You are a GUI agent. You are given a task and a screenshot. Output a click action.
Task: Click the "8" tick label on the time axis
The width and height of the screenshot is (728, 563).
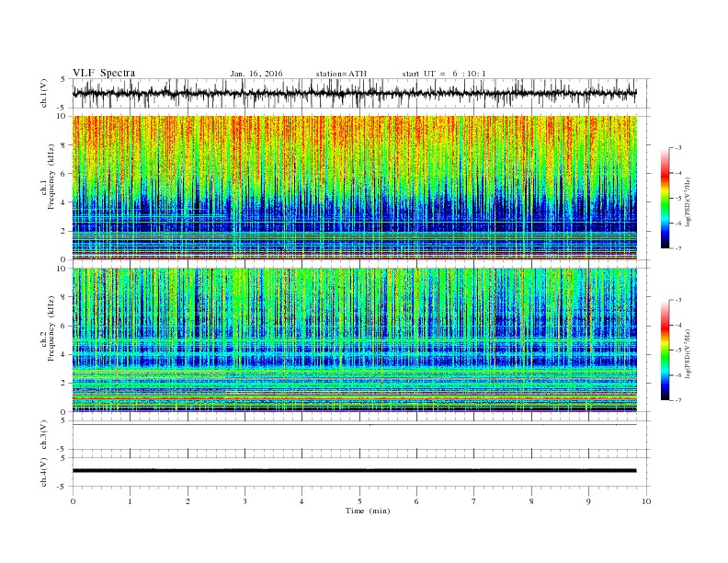(x=531, y=501)
